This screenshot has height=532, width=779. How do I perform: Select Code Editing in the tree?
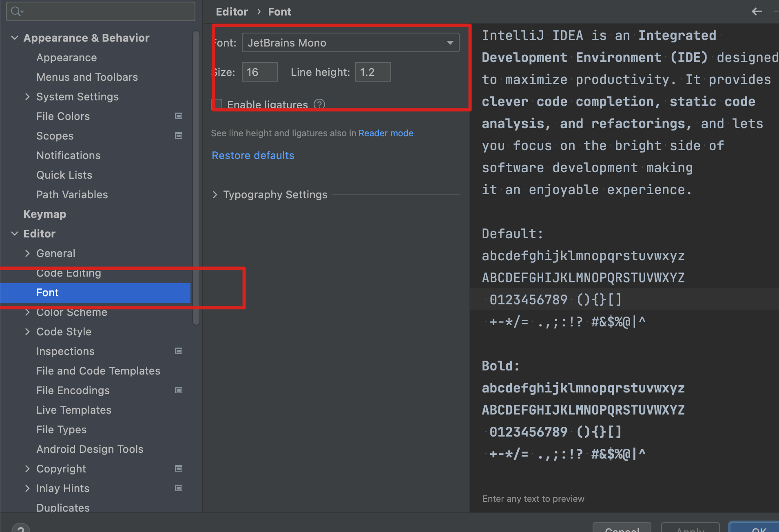point(69,273)
